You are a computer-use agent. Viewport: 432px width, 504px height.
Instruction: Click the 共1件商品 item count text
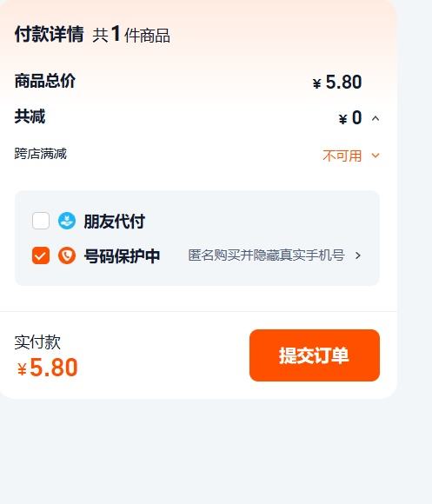131,35
